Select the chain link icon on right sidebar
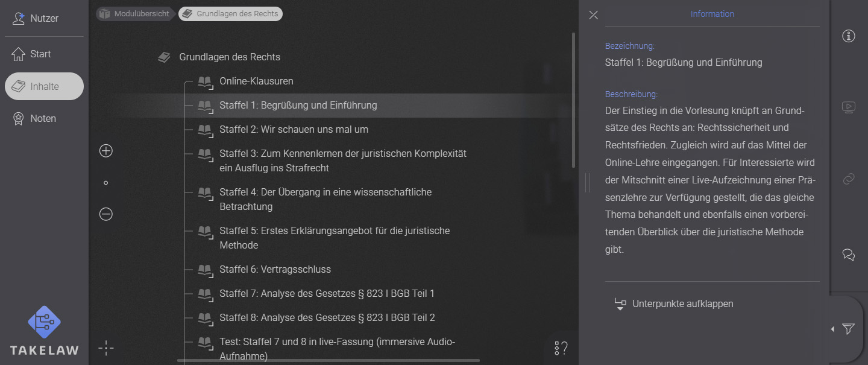Screen dimensions: 868x365 pyautogui.click(x=848, y=179)
